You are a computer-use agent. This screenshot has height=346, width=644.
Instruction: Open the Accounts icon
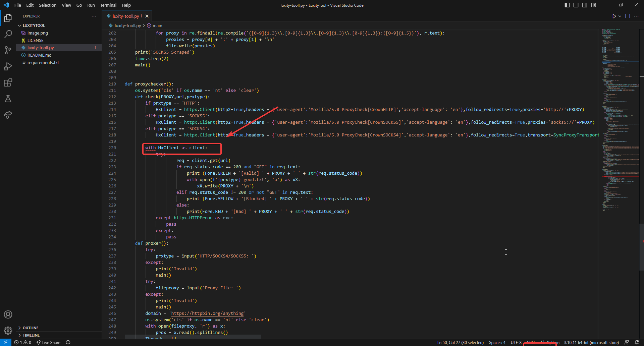click(x=8, y=314)
